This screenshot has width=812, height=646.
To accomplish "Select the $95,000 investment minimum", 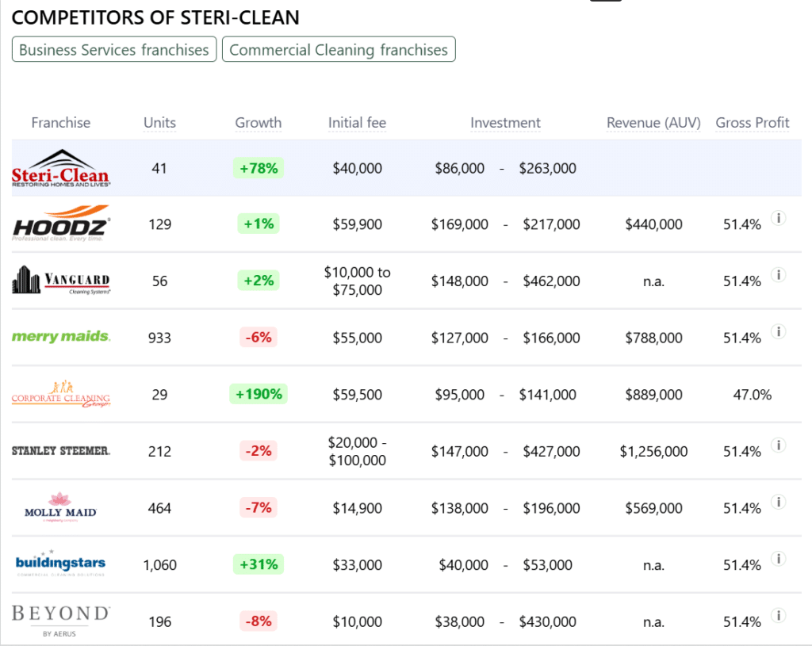I will (x=460, y=395).
